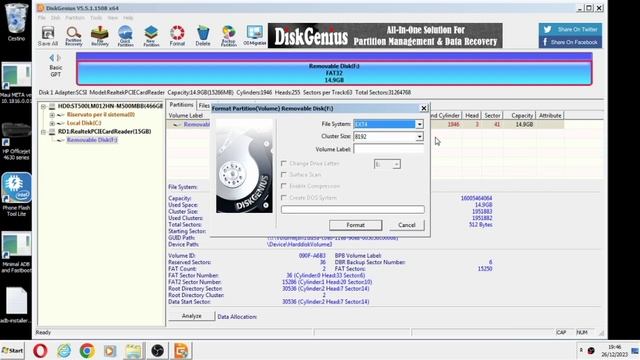Viewport: 640px width, 360px height.
Task: Click the Delete toolbar icon
Action: click(x=203, y=36)
